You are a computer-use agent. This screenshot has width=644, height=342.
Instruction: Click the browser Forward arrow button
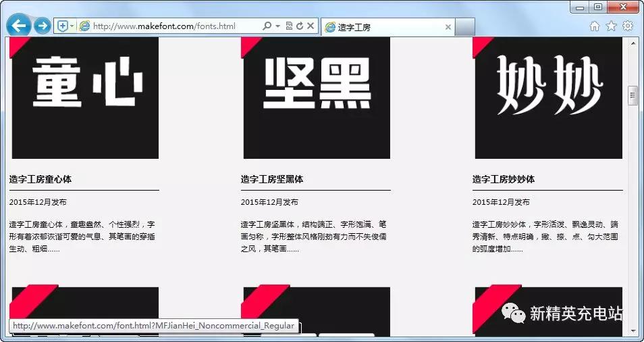pos(43,26)
